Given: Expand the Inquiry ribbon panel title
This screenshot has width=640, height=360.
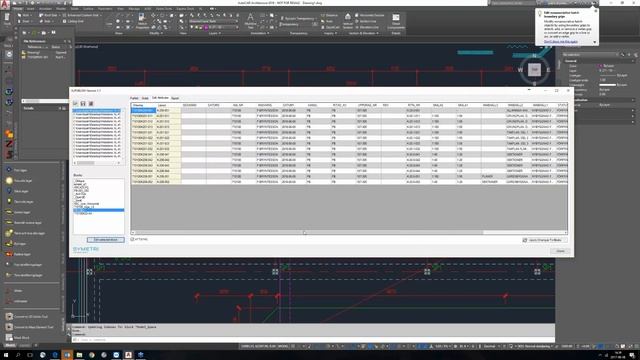Looking at the screenshot, I should click(x=330, y=33).
